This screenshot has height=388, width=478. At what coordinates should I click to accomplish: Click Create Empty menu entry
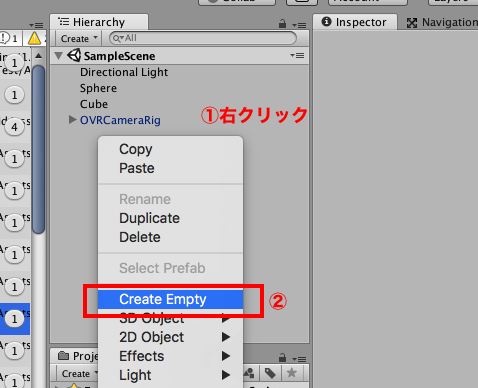coord(170,299)
